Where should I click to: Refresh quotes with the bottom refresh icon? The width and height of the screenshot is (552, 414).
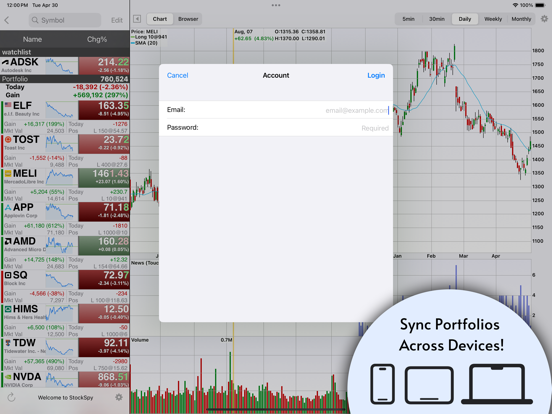(x=11, y=397)
